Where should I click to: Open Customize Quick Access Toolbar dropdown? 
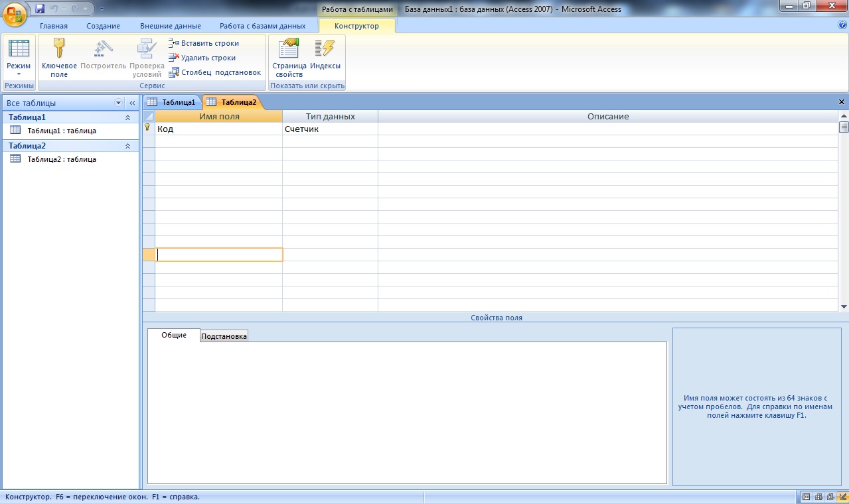102,9
